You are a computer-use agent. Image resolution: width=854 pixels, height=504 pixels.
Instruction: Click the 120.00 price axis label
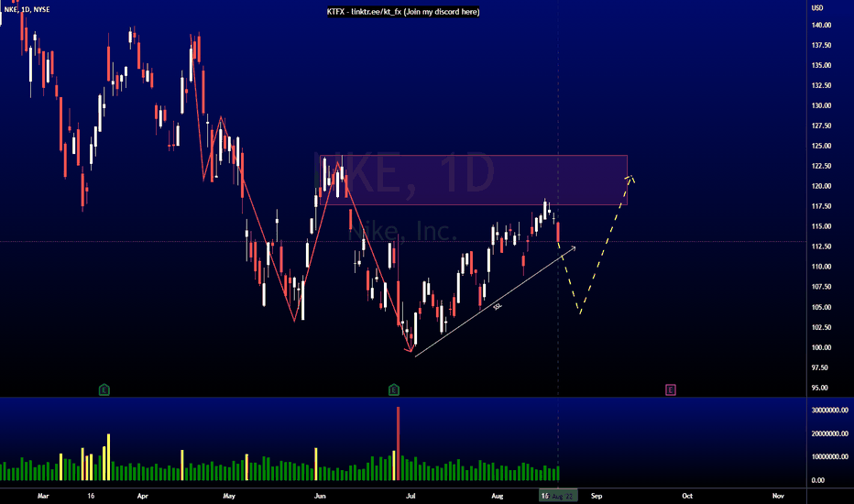(821, 186)
